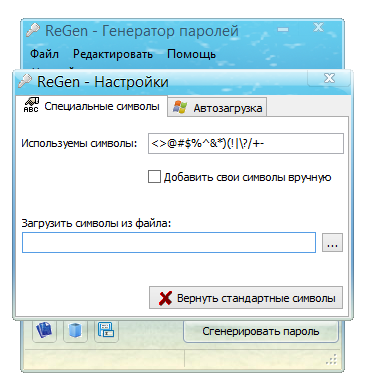Open the Файл menu in main window
Screen dimensions: 387x388
coord(44,54)
